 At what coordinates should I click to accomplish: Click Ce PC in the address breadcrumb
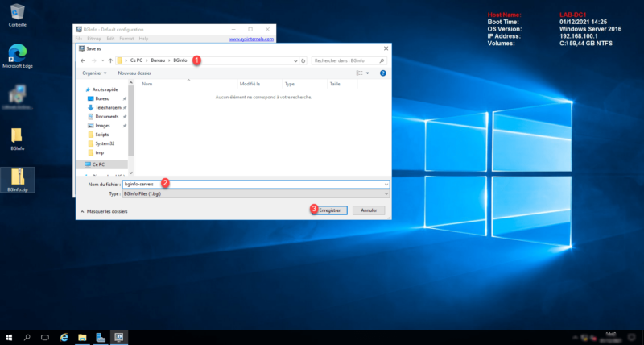tap(136, 60)
